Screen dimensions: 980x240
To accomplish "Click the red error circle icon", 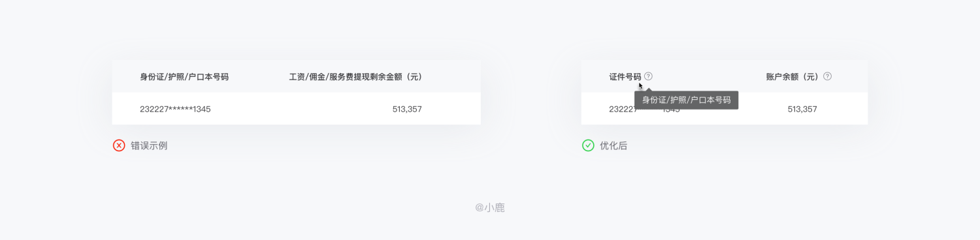I will [x=119, y=145].
